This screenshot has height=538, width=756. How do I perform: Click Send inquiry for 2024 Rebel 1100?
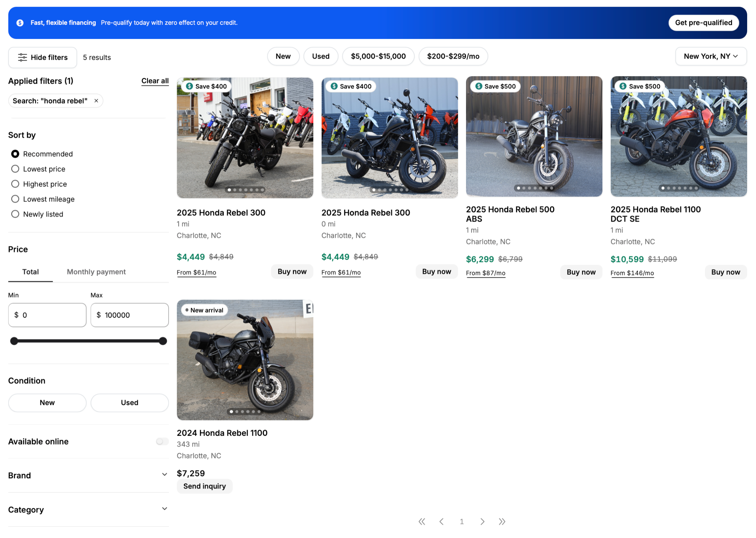point(205,487)
